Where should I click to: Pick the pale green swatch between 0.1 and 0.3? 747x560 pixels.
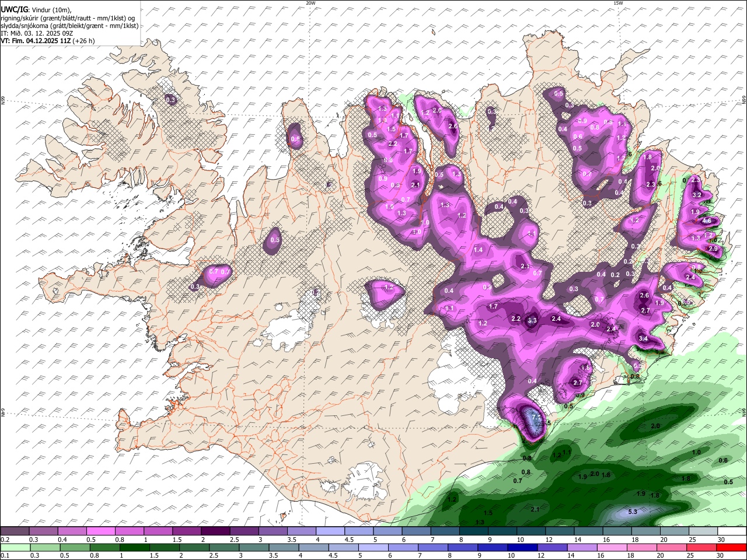click(16, 548)
